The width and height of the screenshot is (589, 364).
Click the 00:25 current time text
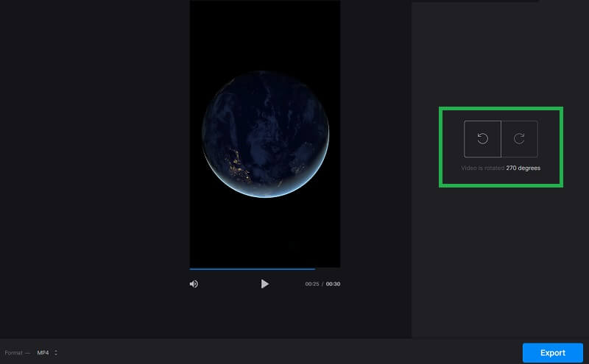(x=311, y=284)
